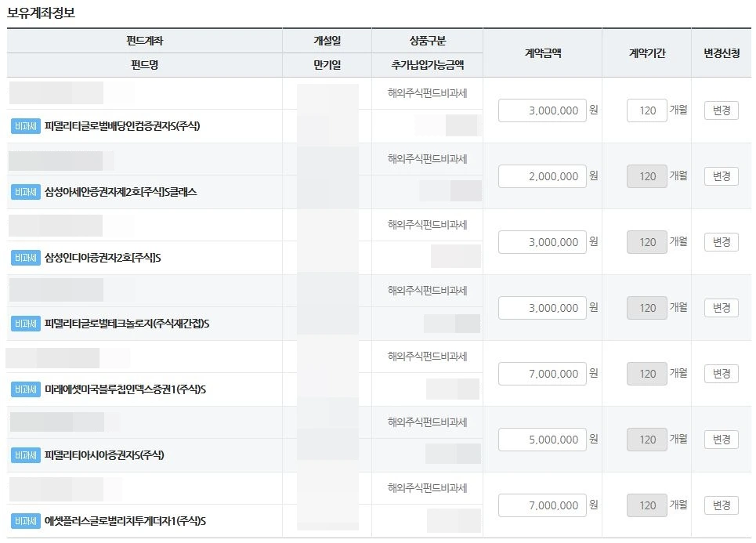Click 변경 button for 피델리티글로벌배당인컴증권자S(주식)

[722, 110]
